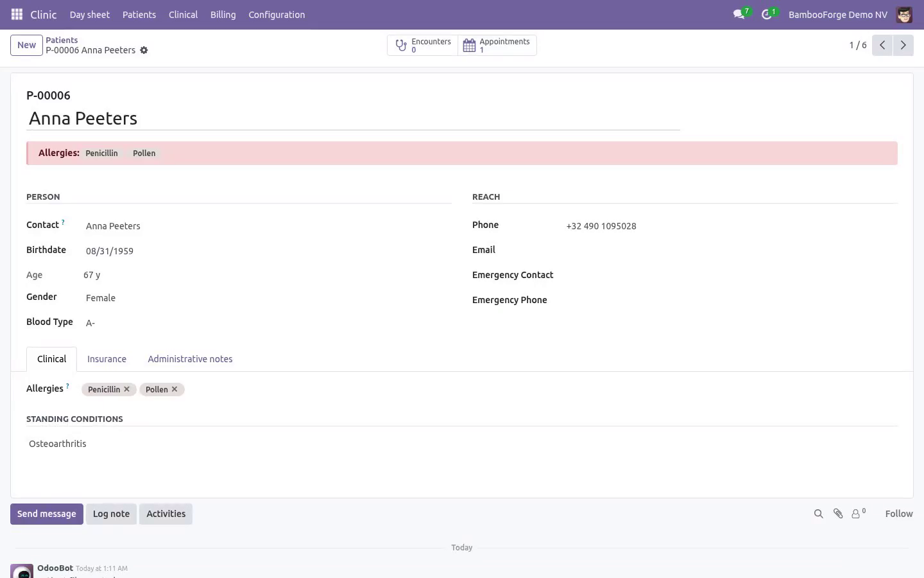
Task: Show followers list icon
Action: pos(859,513)
